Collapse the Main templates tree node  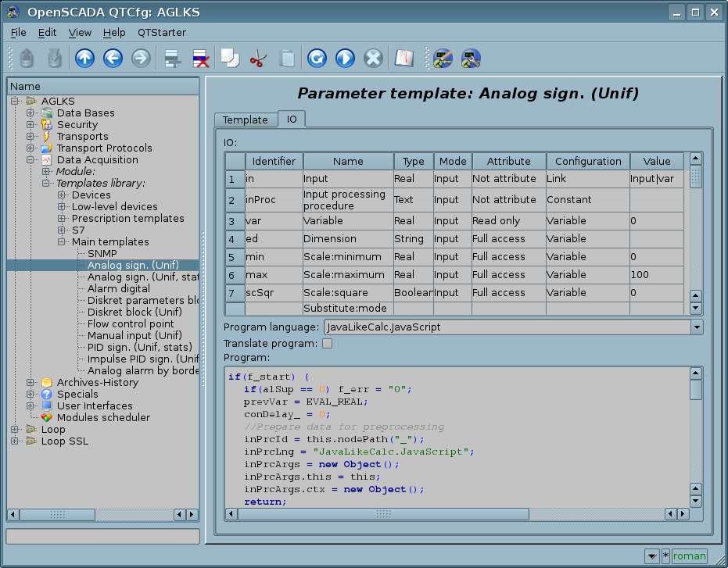coord(61,242)
